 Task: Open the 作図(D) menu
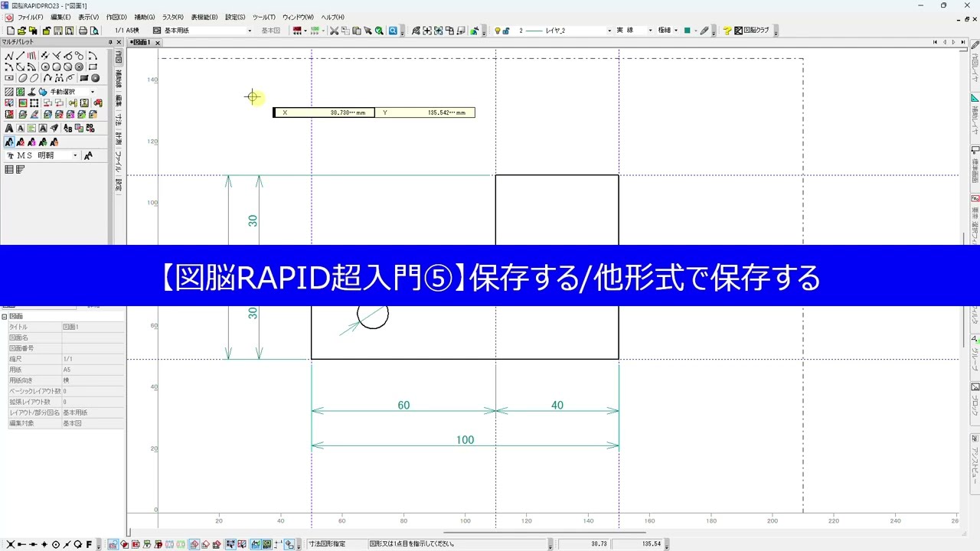(x=116, y=17)
